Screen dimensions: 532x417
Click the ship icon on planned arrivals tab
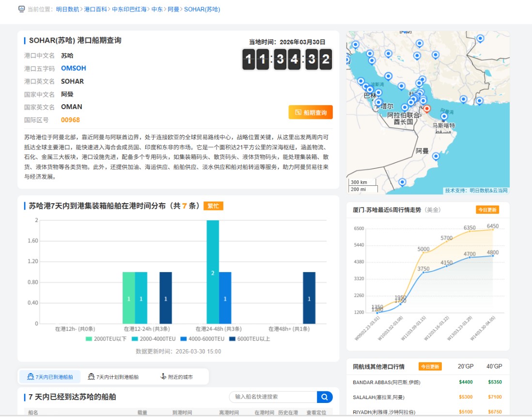(x=91, y=377)
